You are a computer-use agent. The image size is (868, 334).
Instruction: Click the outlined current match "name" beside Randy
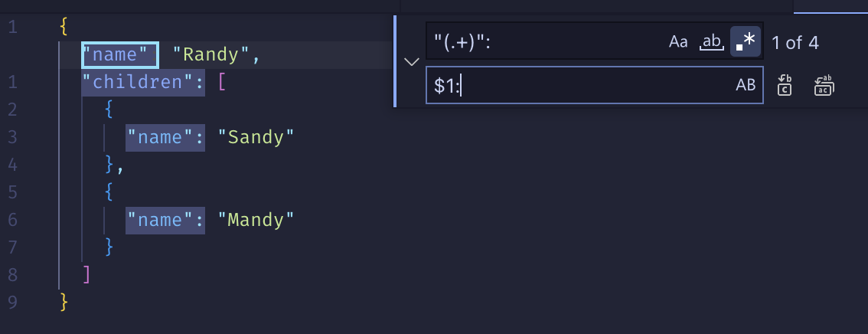point(120,55)
